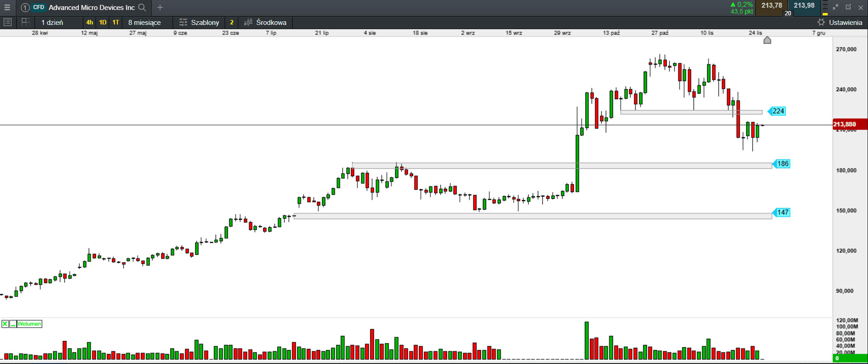Add a new chart tab with plus
The height and width of the screenshot is (364, 868).
tap(160, 8)
